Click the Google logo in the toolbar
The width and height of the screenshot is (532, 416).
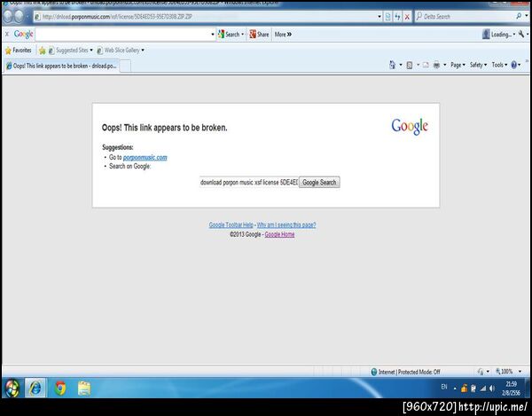(x=23, y=35)
